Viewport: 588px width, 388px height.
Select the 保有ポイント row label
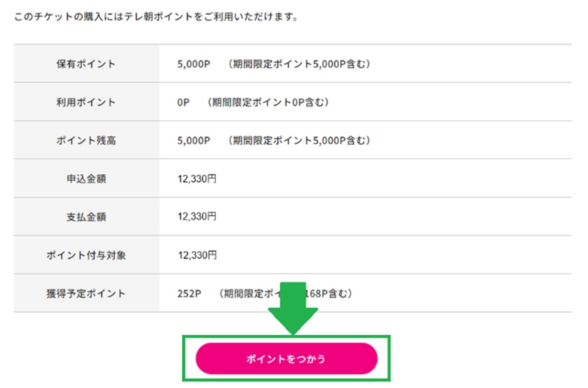pos(86,64)
